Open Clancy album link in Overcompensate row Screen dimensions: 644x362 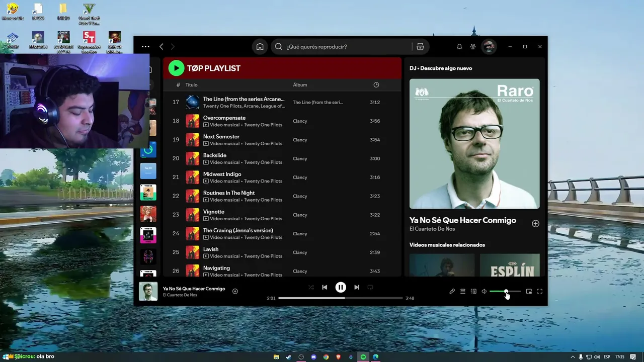[300, 121]
